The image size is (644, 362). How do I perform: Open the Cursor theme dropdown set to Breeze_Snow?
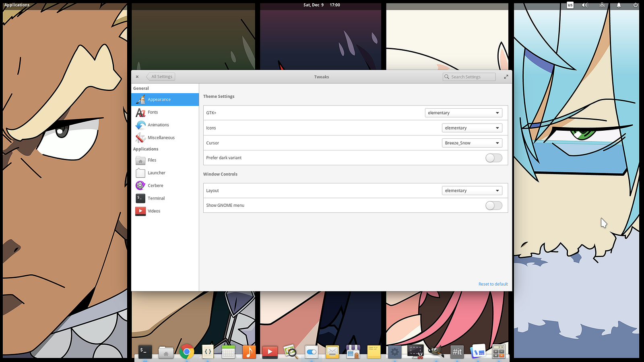(x=472, y=143)
